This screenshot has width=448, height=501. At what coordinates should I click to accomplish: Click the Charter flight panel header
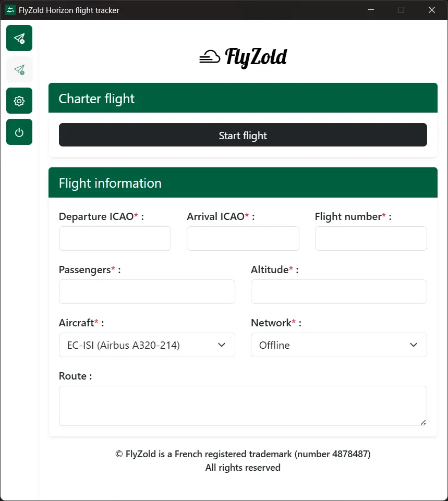[x=243, y=98]
